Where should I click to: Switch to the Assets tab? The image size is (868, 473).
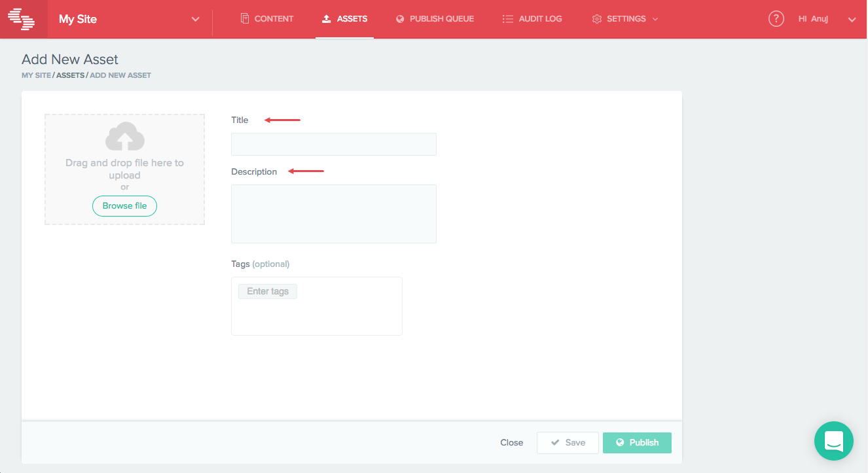tap(344, 19)
